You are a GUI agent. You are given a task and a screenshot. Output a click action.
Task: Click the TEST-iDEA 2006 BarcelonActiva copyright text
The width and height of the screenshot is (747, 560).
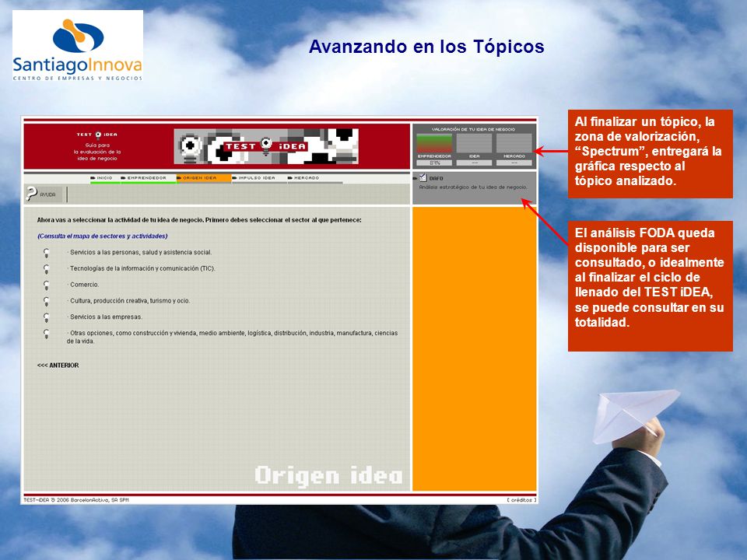pos(76,500)
